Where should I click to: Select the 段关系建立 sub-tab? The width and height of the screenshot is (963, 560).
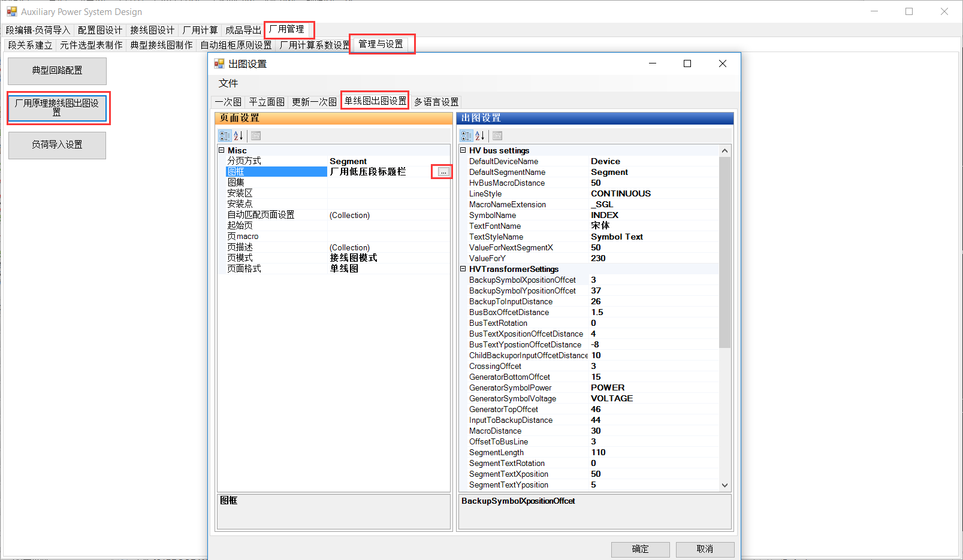[31, 45]
